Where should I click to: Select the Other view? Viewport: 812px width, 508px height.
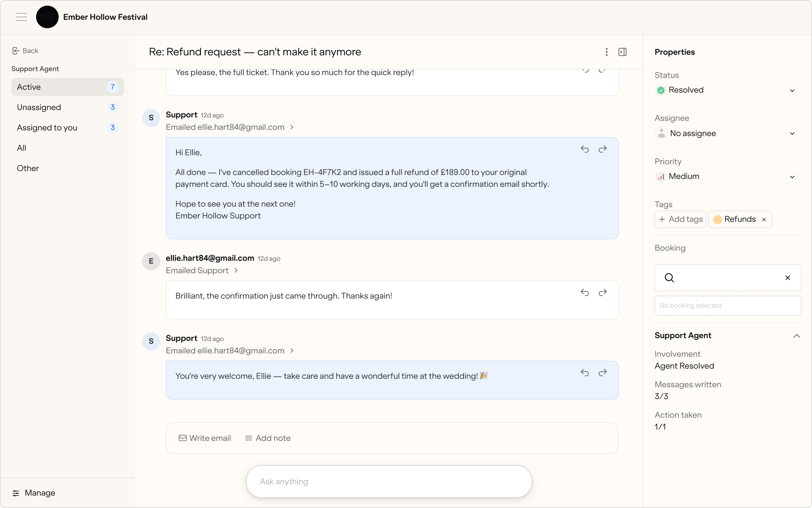[67, 168]
